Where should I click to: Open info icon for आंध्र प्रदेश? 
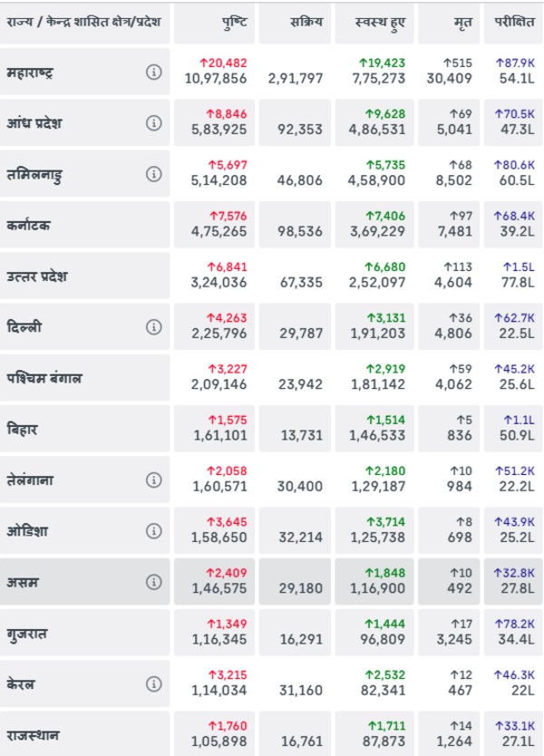pyautogui.click(x=153, y=123)
